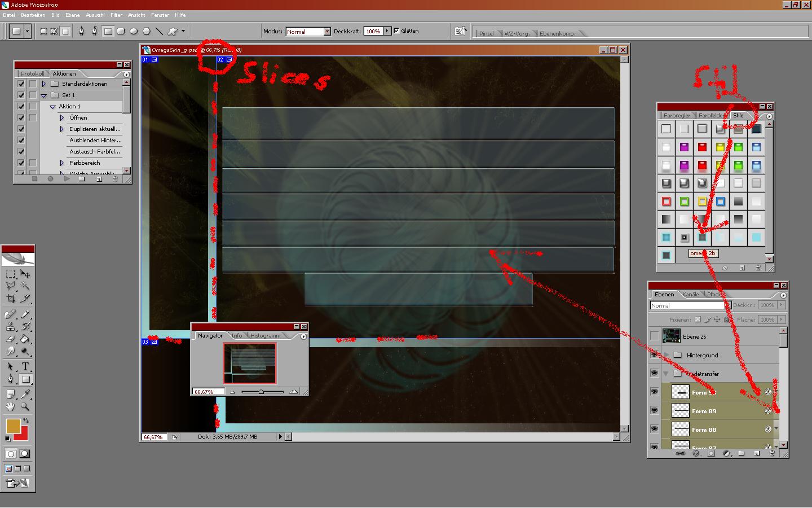Viewport: 812px width, 508px height.
Task: Choose Custom Shape in options bar
Action: point(172,32)
